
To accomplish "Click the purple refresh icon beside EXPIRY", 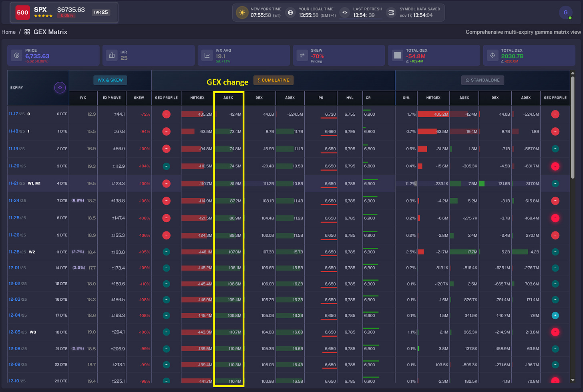I will tap(60, 88).
